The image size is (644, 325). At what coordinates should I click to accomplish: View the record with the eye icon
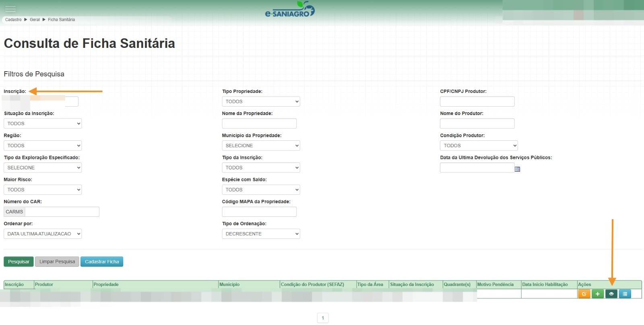[x=611, y=294]
